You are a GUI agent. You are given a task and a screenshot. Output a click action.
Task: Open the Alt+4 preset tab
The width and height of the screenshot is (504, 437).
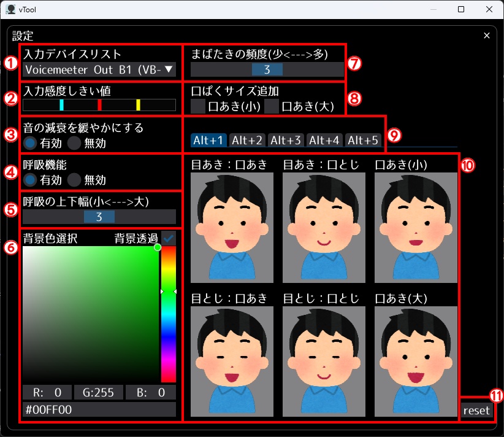[x=324, y=139]
